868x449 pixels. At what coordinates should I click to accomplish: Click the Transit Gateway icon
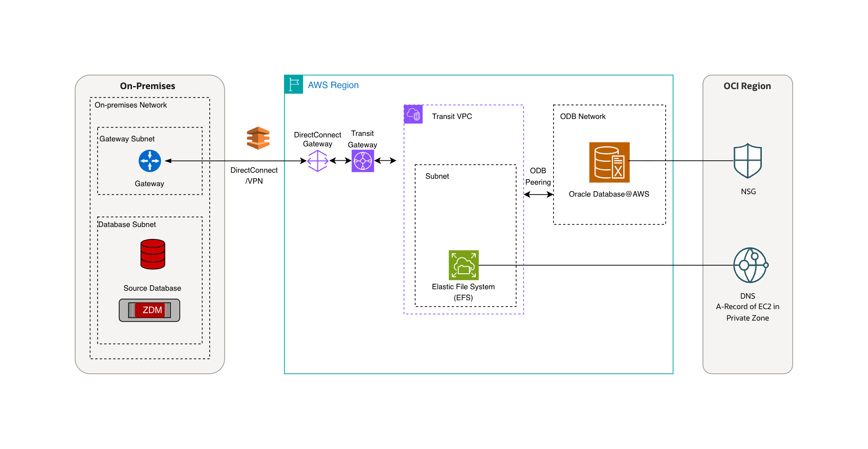point(363,160)
